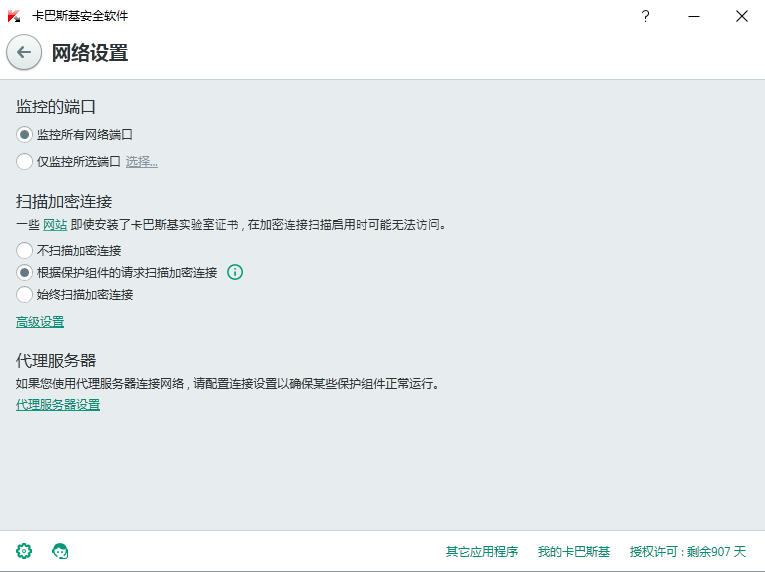This screenshot has height=572, width=765.
Task: Open 高级设置 link
Action: pyautogui.click(x=40, y=322)
